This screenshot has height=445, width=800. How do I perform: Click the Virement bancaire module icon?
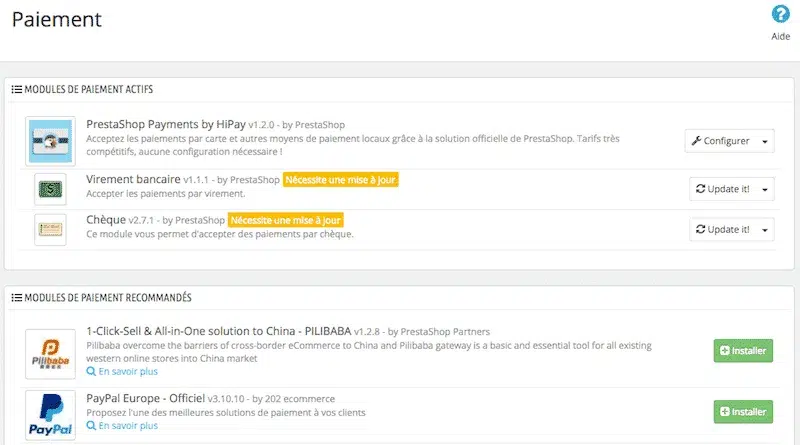pos(50,188)
